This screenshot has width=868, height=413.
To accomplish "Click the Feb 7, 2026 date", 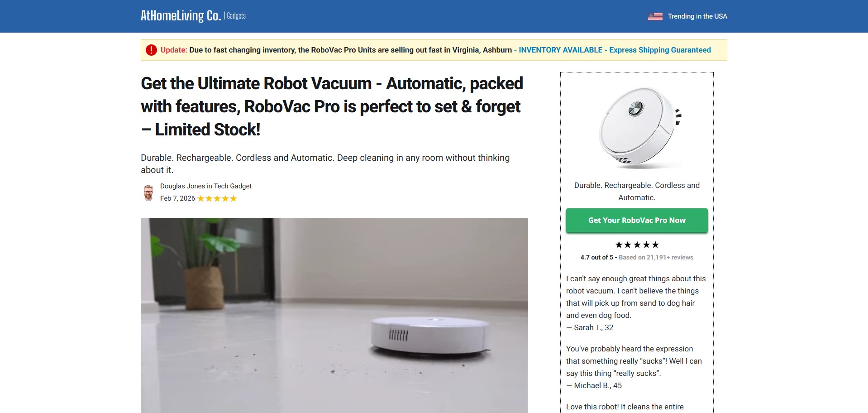I will coord(177,198).
